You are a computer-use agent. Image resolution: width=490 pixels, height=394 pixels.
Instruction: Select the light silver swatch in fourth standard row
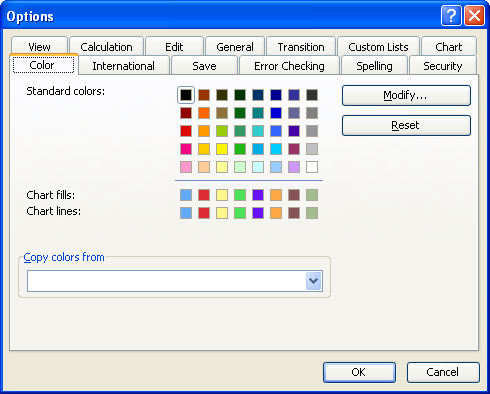[312, 149]
